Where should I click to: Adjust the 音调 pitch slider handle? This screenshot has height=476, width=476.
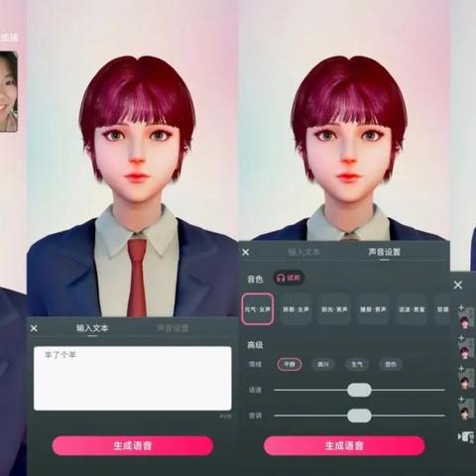[359, 416]
